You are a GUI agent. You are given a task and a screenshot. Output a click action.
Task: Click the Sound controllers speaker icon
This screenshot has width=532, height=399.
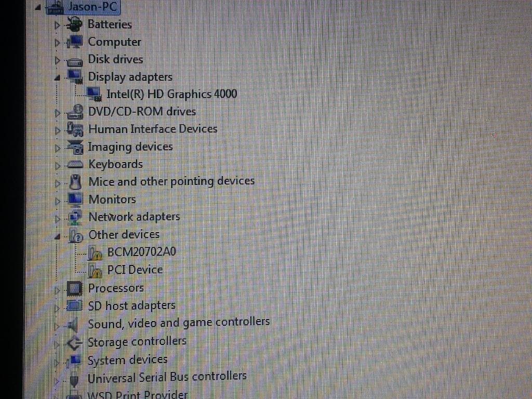73,325
